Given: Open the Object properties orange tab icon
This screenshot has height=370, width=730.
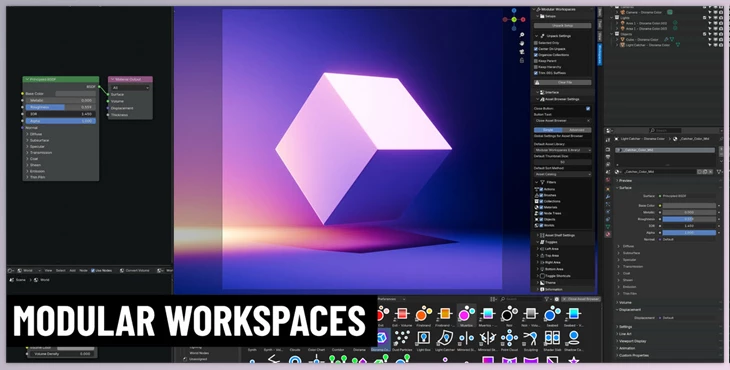Looking at the screenshot, I should click(608, 188).
